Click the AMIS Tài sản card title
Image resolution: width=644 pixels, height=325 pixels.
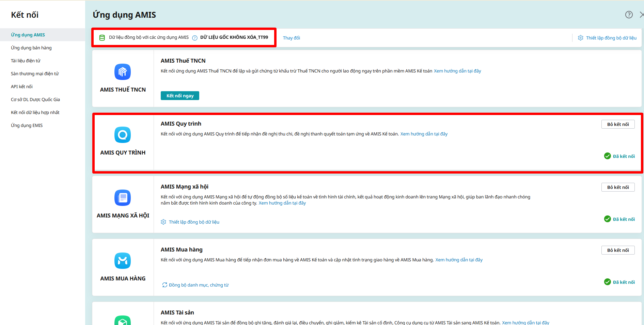point(177,312)
